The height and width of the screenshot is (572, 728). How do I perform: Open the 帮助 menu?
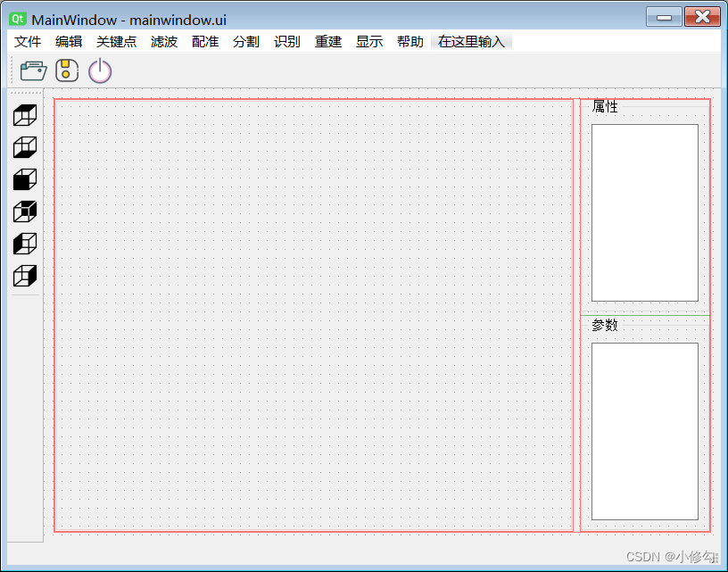(409, 41)
